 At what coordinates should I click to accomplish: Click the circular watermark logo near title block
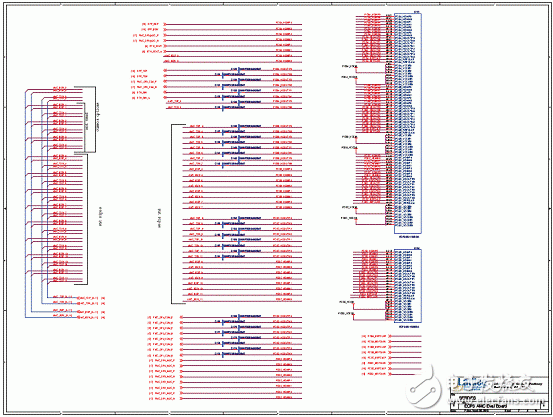point(423,389)
